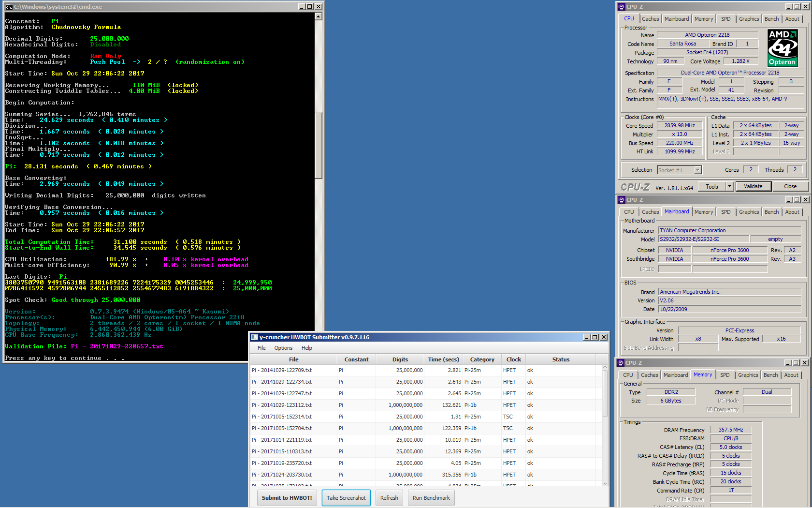Sort by Clock column header
The height and width of the screenshot is (508, 812).
click(x=514, y=359)
